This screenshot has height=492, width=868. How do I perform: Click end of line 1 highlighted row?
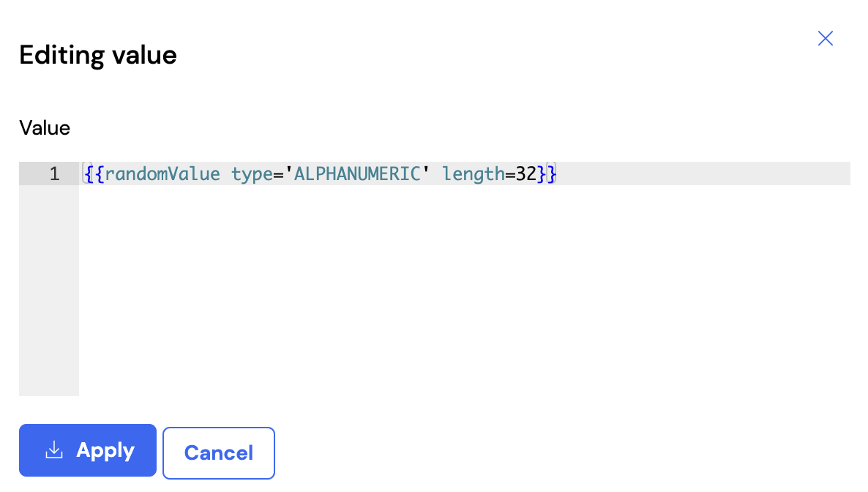coord(703,174)
